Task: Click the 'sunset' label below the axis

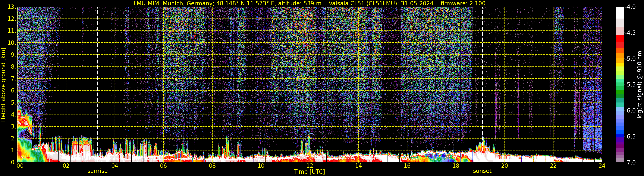Action: 482,171
